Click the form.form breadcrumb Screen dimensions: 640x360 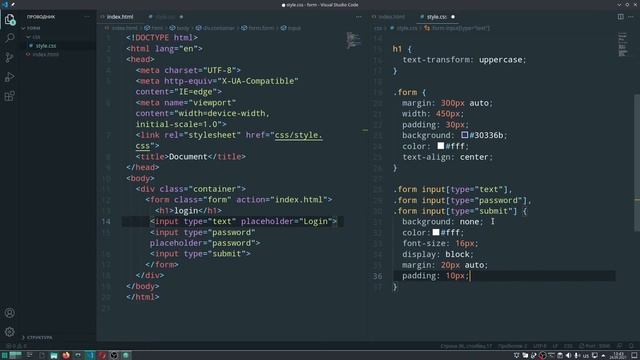point(258,28)
